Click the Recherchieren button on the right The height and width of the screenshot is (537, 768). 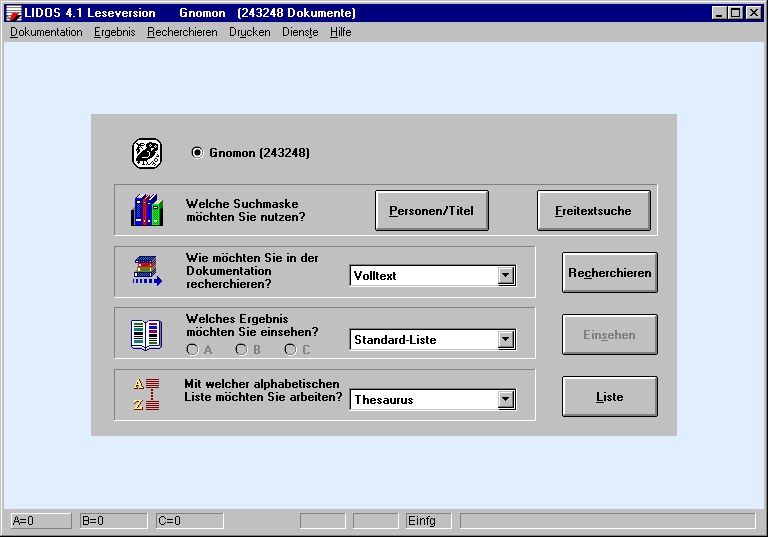point(610,273)
